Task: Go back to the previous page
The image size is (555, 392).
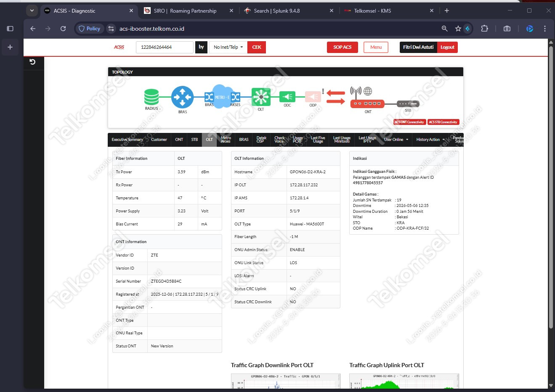Action: coord(33,29)
